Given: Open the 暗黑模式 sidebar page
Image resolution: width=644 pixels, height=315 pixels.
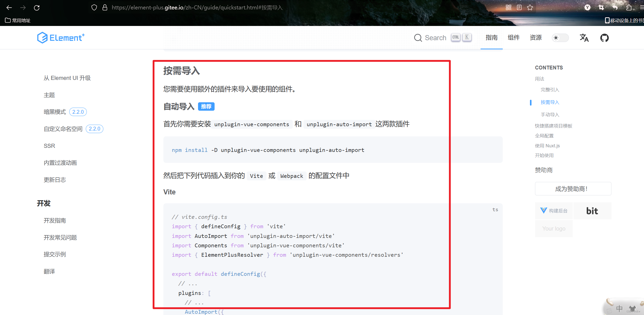Looking at the screenshot, I should (55, 112).
